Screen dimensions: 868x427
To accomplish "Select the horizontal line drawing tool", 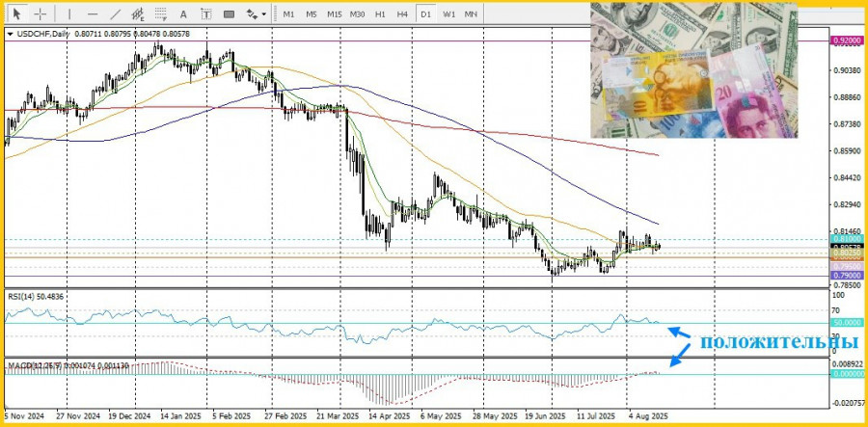I will [93, 13].
